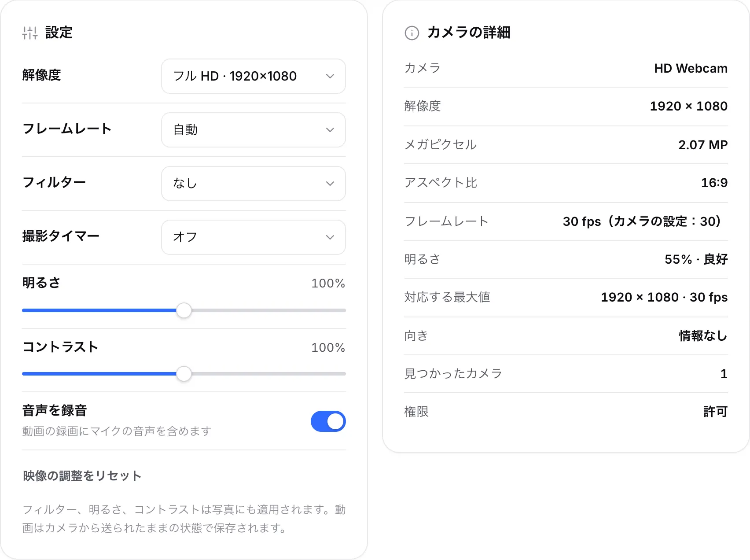The height and width of the screenshot is (560, 750).
Task: Click the 見つかったカメラ row label
Action: [x=453, y=374]
